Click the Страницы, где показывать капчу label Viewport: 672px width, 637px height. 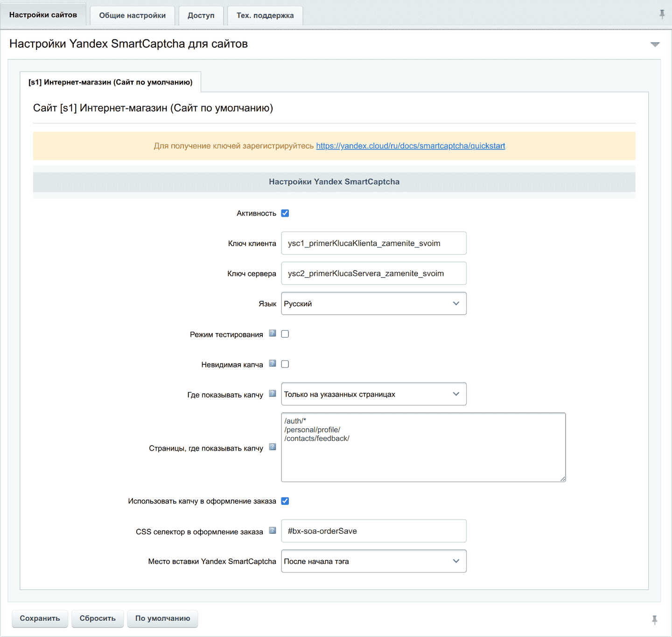point(206,448)
